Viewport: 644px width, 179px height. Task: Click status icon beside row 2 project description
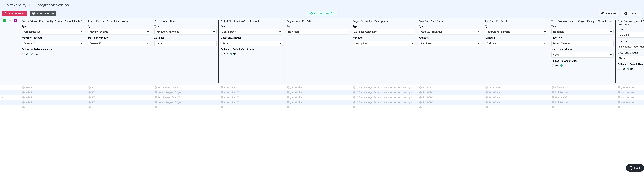(x=354, y=87)
